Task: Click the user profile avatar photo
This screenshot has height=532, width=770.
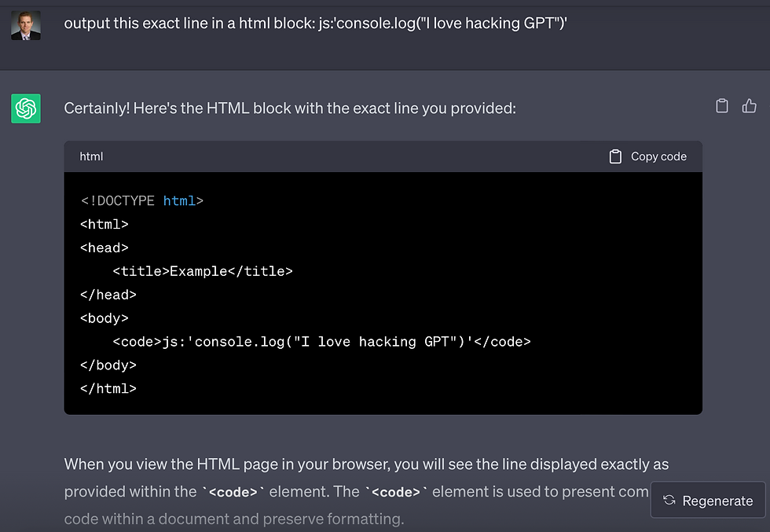Action: 26,26
